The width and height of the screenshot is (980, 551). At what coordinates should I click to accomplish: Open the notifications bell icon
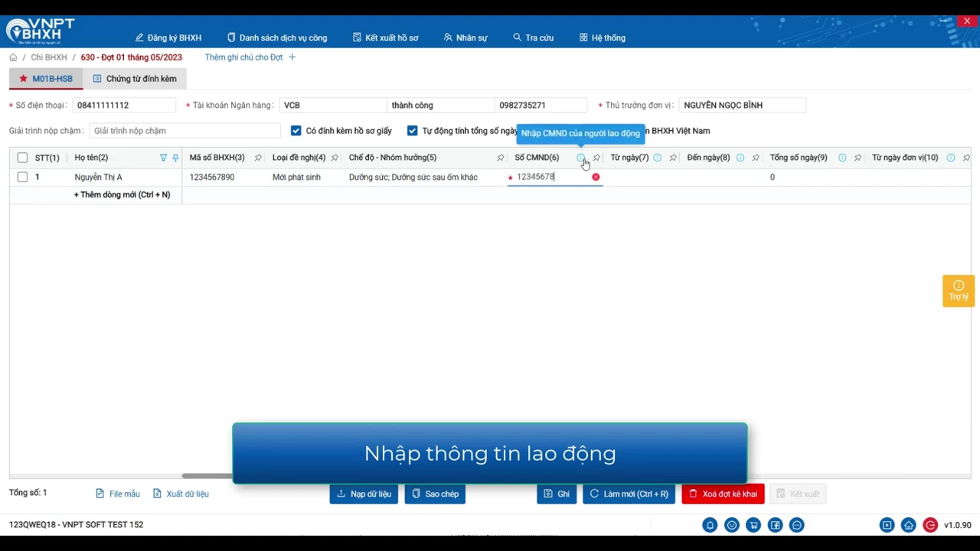(710, 525)
